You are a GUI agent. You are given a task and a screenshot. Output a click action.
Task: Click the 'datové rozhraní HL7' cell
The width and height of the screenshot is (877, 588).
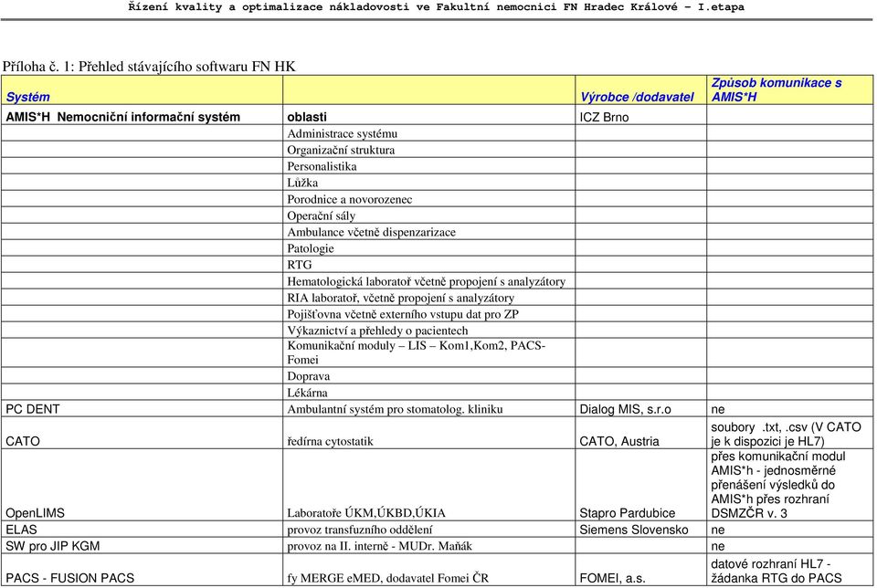[789, 570]
